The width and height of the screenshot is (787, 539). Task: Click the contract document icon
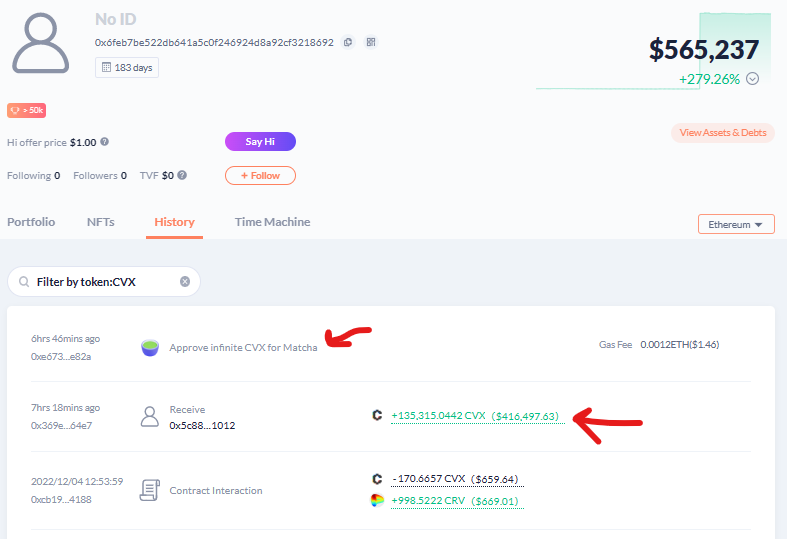pos(150,490)
